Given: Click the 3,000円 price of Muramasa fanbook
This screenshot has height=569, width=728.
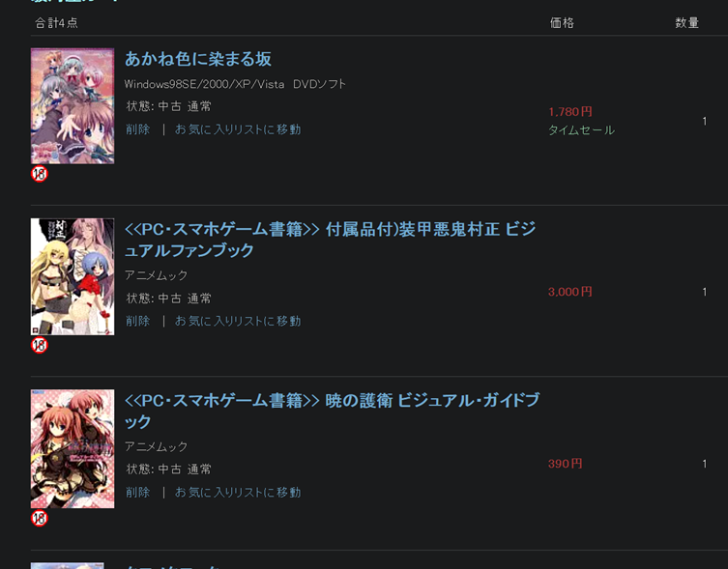Looking at the screenshot, I should coord(570,292).
